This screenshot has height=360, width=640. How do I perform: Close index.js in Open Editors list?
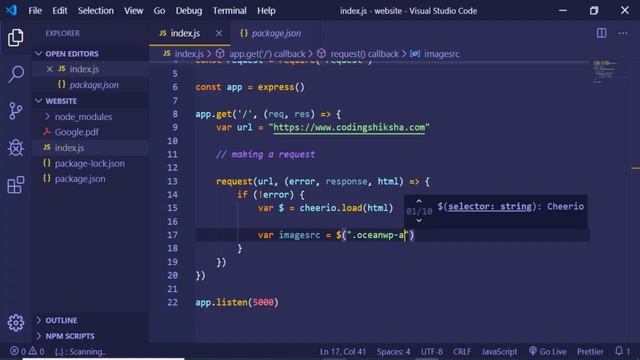(x=49, y=69)
